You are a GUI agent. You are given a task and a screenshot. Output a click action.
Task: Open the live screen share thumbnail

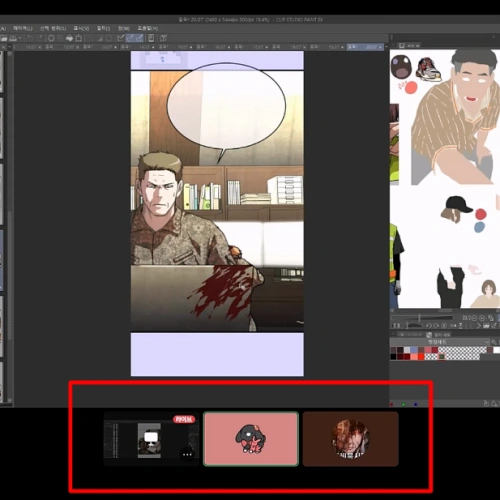click(x=151, y=439)
